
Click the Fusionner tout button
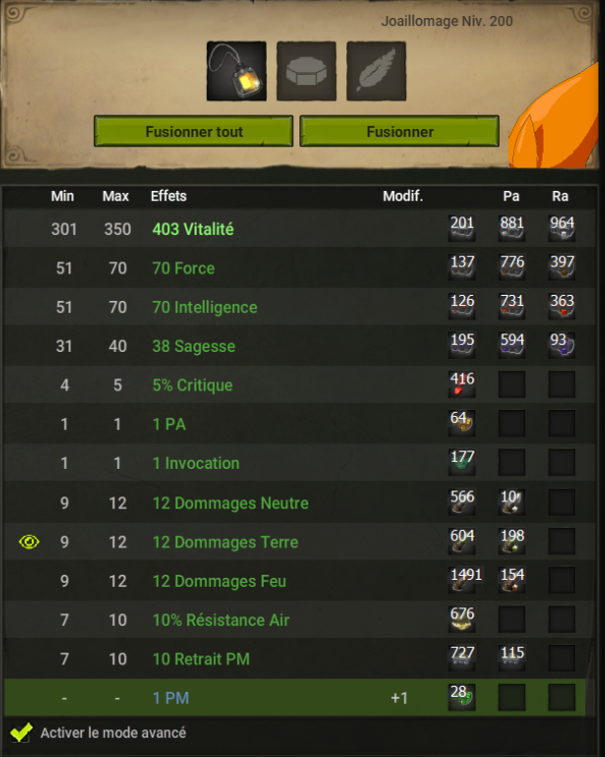point(194,131)
